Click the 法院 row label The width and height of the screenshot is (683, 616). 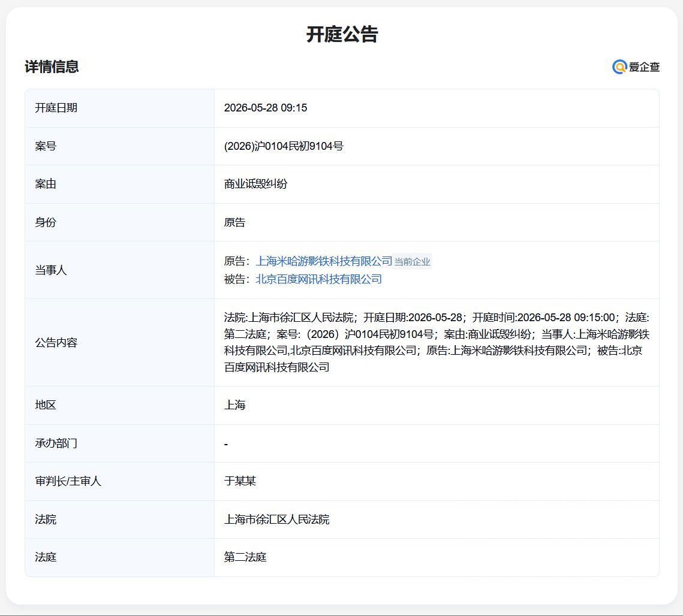pos(46,520)
